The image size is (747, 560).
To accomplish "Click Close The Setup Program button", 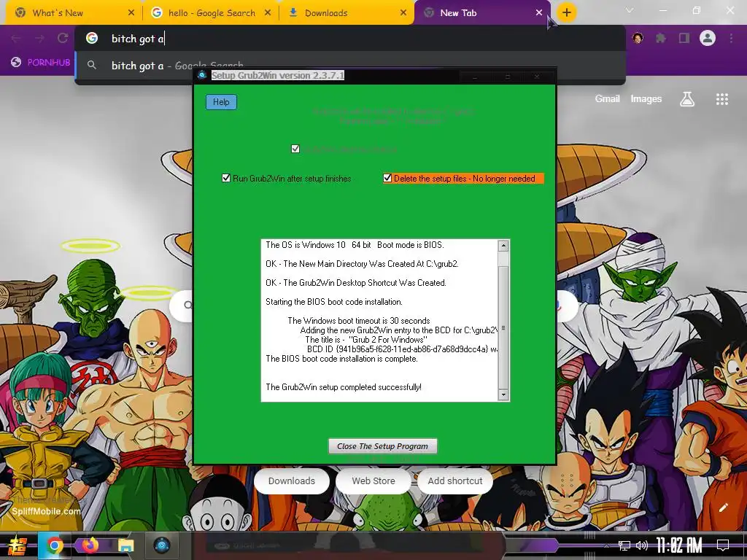I will click(382, 446).
